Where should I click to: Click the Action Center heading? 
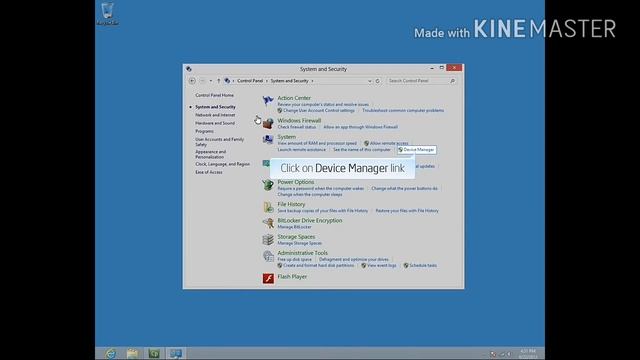pos(294,98)
